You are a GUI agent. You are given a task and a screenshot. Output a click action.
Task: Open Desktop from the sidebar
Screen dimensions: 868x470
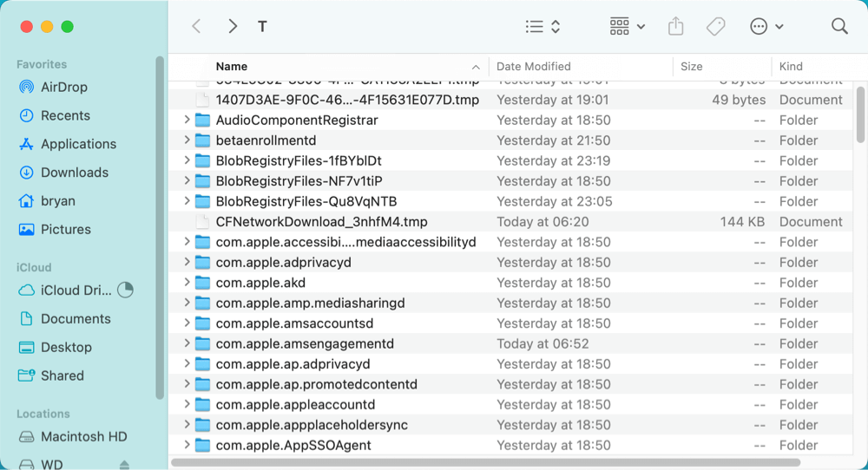55,347
